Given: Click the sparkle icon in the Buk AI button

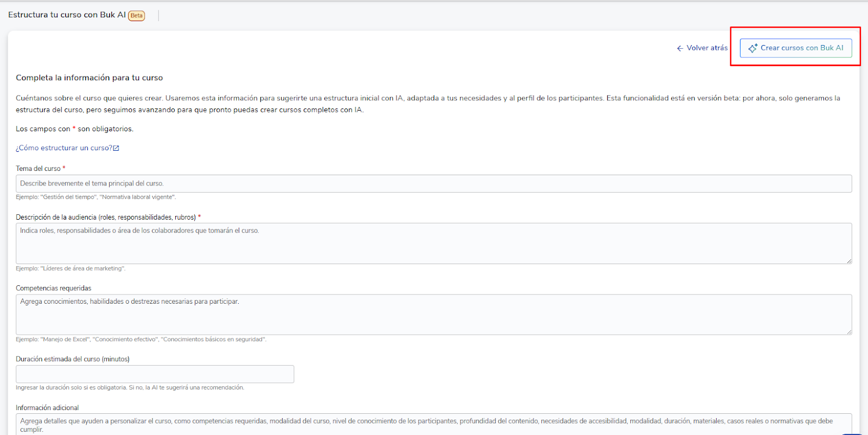Looking at the screenshot, I should click(x=752, y=48).
